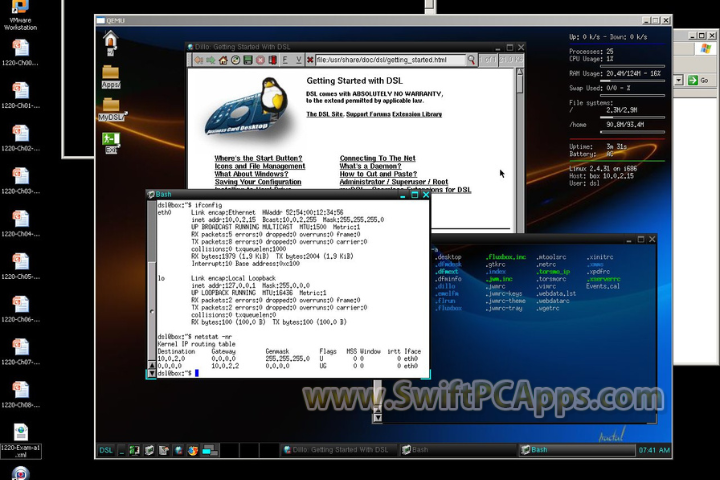Click RAM Usage readout in system monitor
The width and height of the screenshot is (720, 480).
coord(614,73)
